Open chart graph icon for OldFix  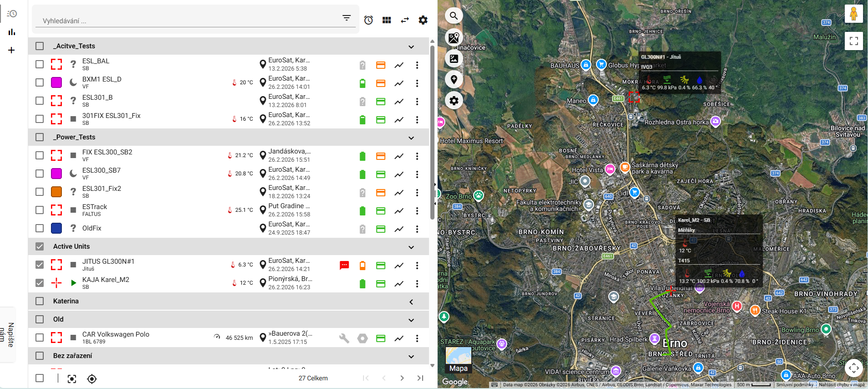click(399, 229)
